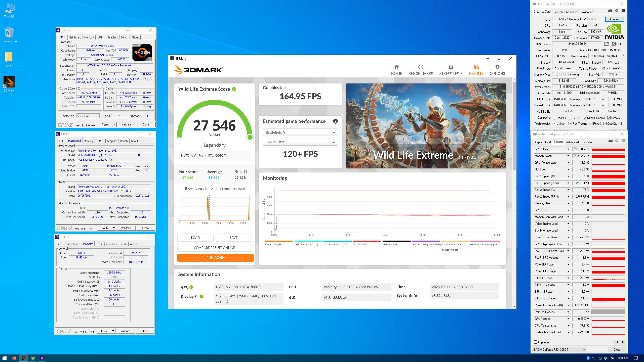This screenshot has width=644, height=362.
Task: Open 1440p Ultra resolution dropdown
Action: tap(300, 142)
